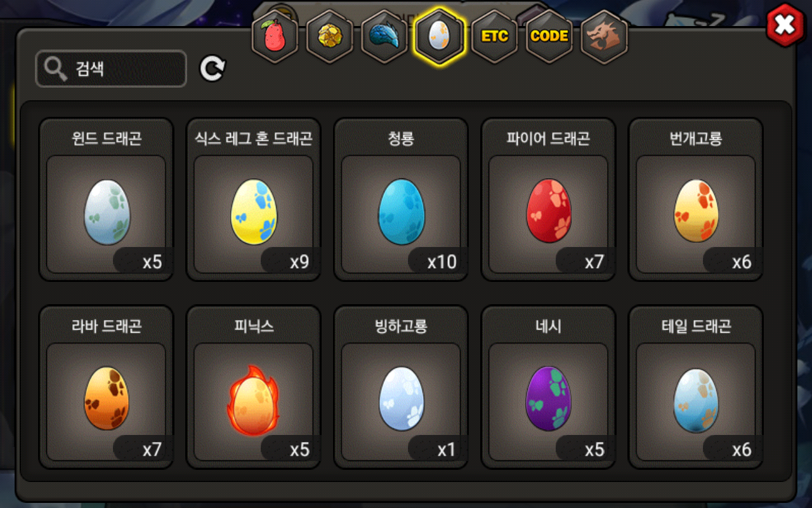Pick the flaming 피닉스 egg
This screenshot has width=812, height=508.
pos(254,387)
